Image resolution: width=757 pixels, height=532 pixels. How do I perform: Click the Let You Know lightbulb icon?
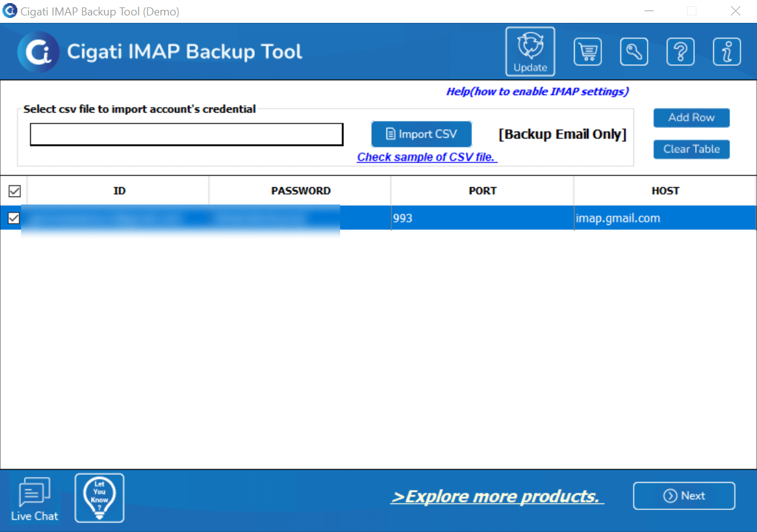[100, 498]
